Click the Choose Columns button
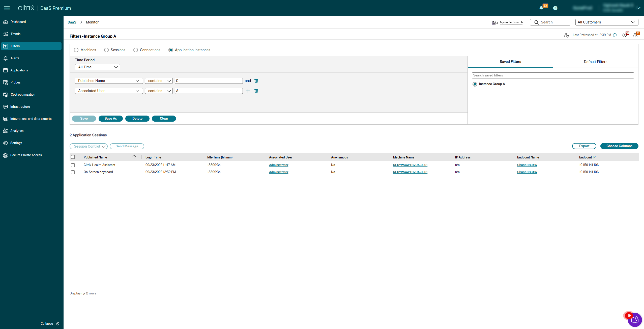 619,146
